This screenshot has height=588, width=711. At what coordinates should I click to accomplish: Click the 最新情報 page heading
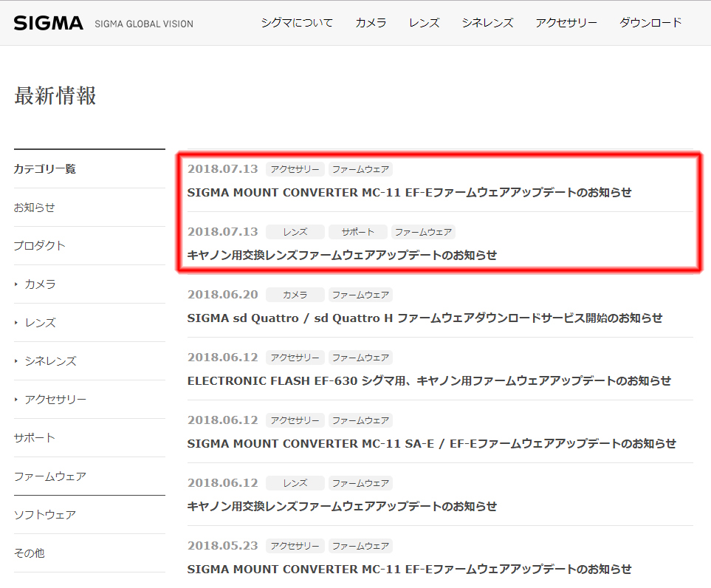(55, 96)
